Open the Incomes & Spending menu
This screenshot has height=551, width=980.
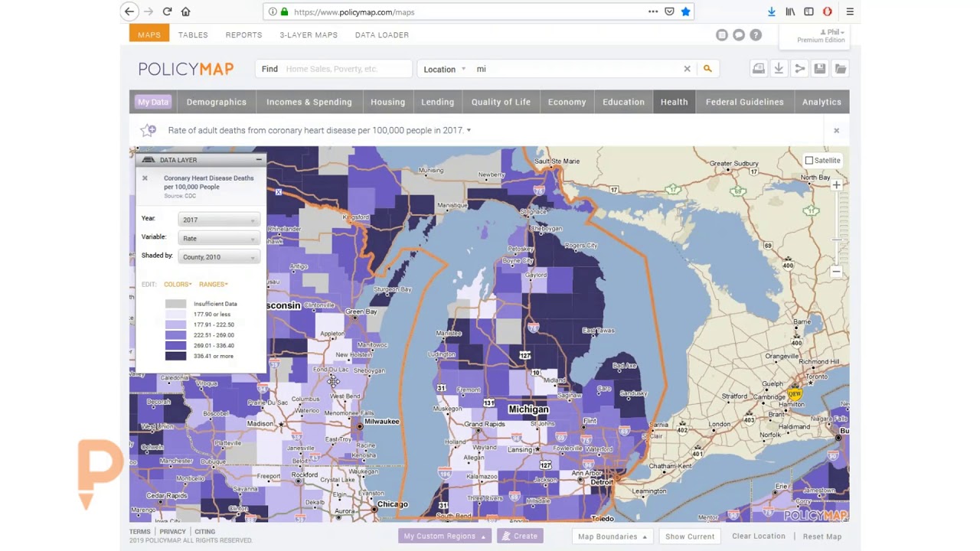point(309,102)
